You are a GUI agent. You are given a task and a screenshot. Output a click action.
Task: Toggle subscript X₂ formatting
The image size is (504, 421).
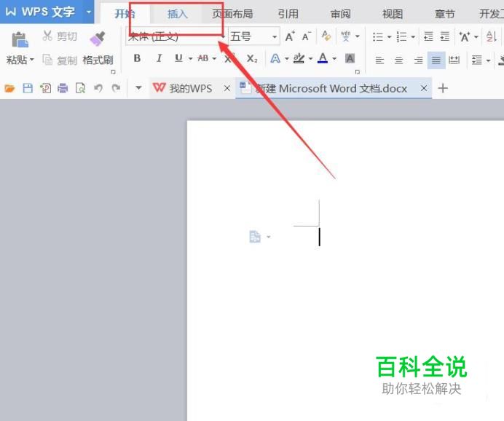click(x=252, y=59)
